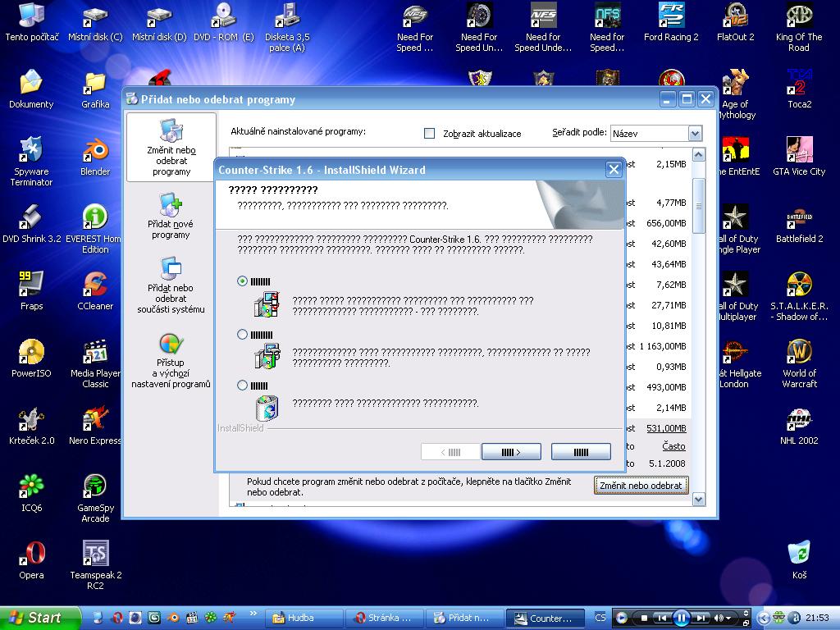
Task: Open the Blender desktop shortcut
Action: click(x=95, y=151)
